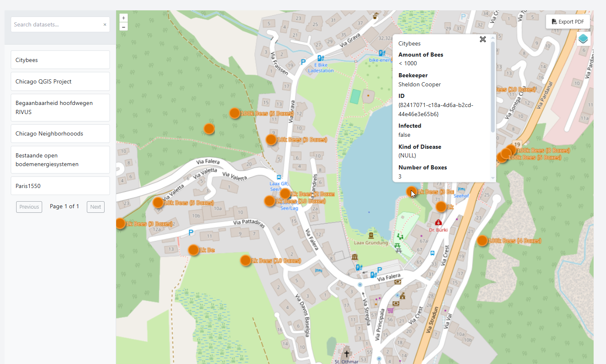Select Bestaande open bodemenergiesystemen dataset
Image resolution: width=606 pixels, height=364 pixels.
pyautogui.click(x=60, y=159)
